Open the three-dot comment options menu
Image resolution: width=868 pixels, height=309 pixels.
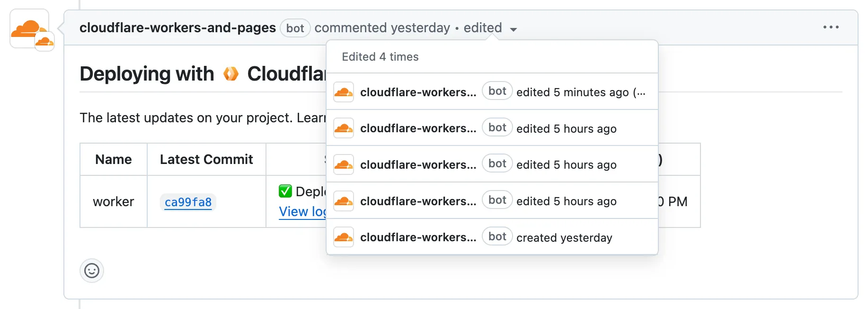(831, 27)
